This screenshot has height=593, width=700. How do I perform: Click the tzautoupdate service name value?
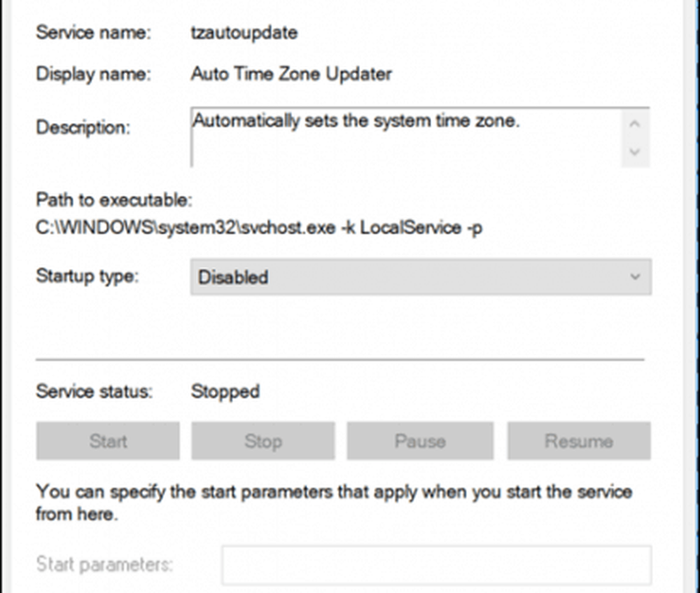(x=244, y=32)
